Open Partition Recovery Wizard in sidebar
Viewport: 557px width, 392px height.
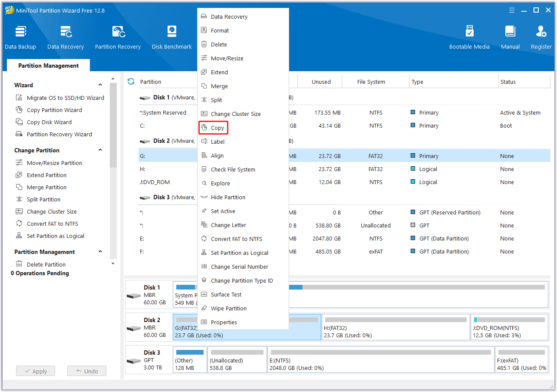click(54, 134)
